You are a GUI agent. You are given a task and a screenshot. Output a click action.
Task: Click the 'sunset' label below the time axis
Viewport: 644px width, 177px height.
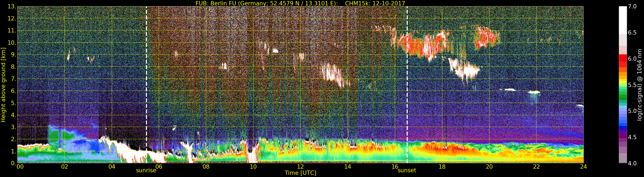(x=407, y=171)
